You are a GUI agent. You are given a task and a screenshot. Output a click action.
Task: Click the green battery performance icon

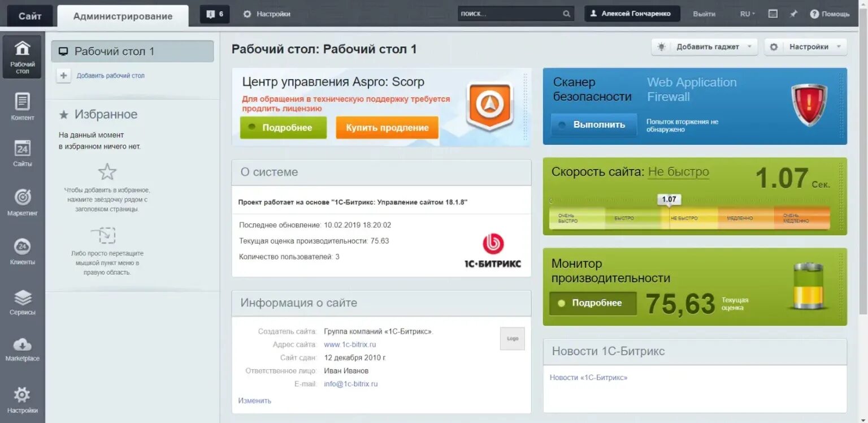click(809, 286)
